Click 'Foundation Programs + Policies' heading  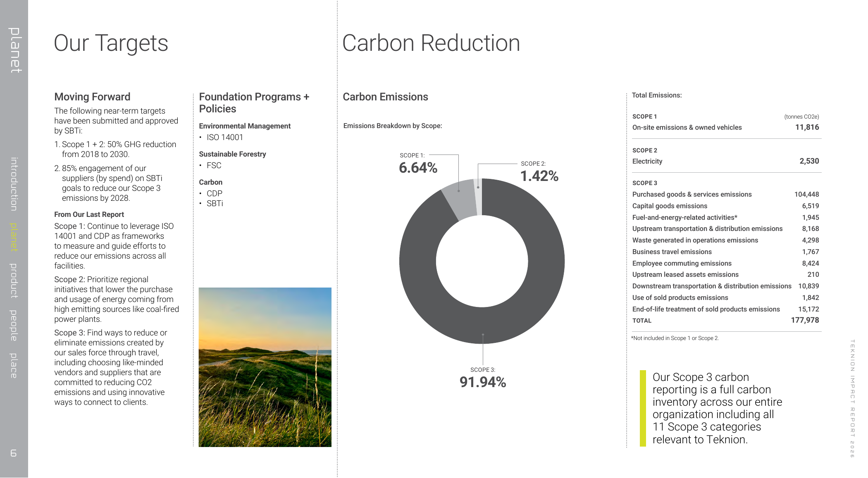click(x=254, y=102)
